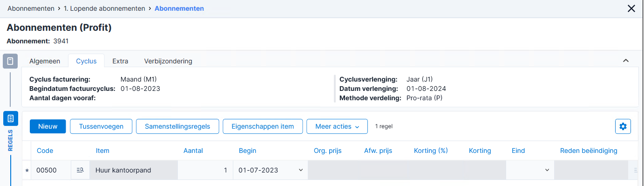This screenshot has height=186, width=644.
Task: Open item lookup icon next to code 00500
Action: point(80,170)
